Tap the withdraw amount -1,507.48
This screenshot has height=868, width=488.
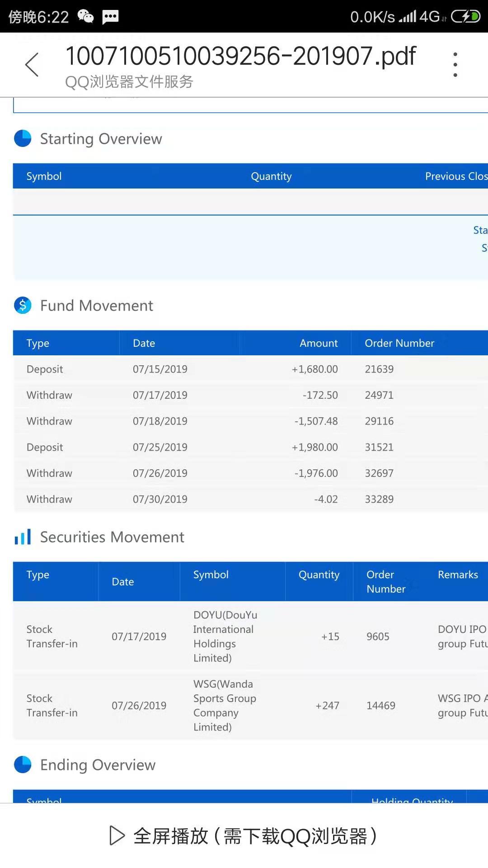(x=316, y=421)
